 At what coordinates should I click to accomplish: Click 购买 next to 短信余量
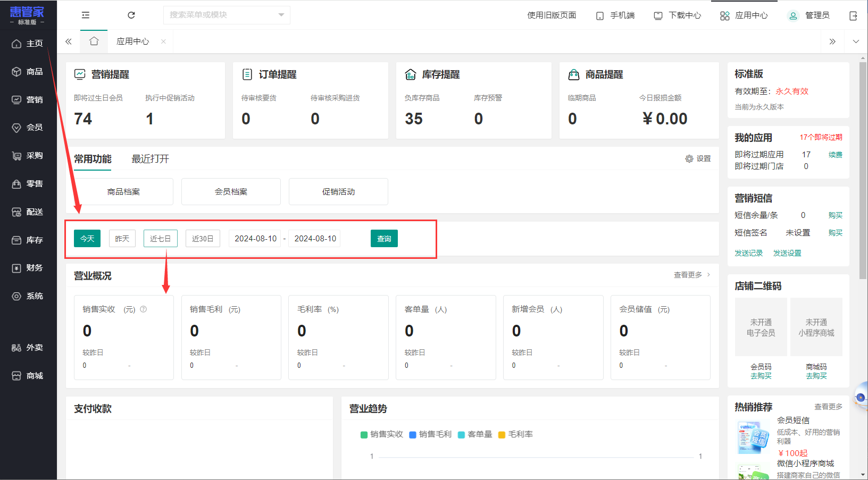(x=835, y=215)
